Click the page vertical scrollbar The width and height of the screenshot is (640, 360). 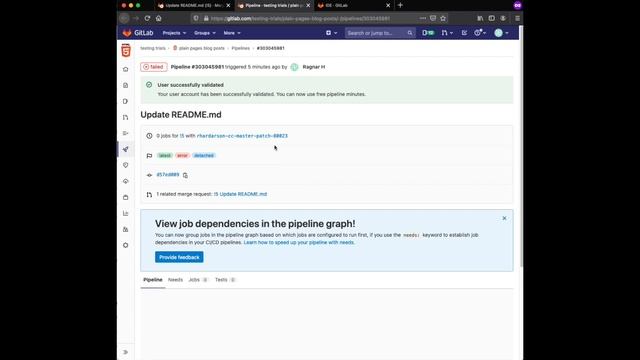521,147
